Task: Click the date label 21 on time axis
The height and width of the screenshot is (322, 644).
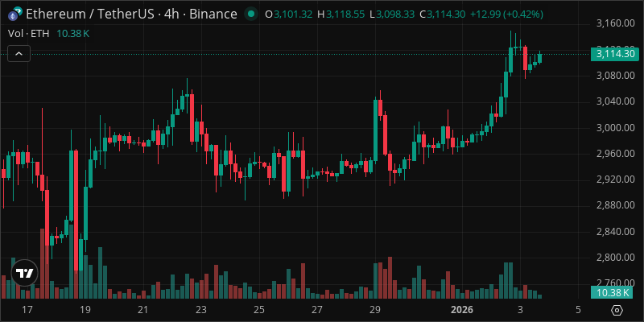Action: (143, 310)
